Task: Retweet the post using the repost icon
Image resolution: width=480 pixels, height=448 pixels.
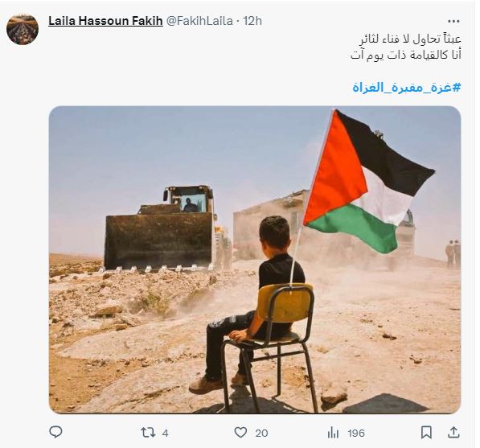Action: click(148, 433)
